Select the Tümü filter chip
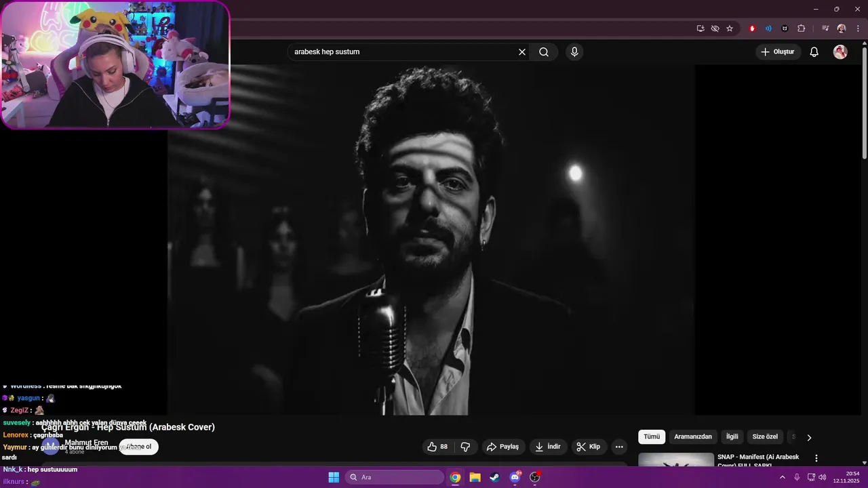Screen dimensions: 868x488 pyautogui.click(x=652, y=437)
